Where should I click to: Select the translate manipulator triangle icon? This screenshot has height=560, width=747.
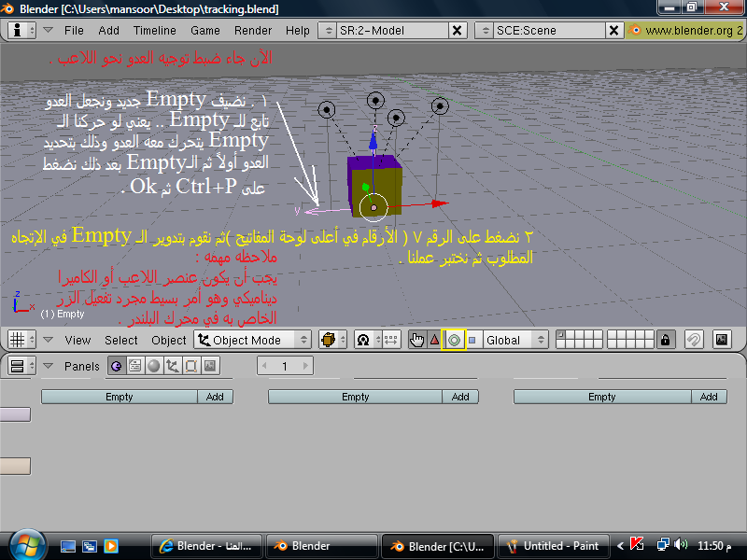point(434,340)
